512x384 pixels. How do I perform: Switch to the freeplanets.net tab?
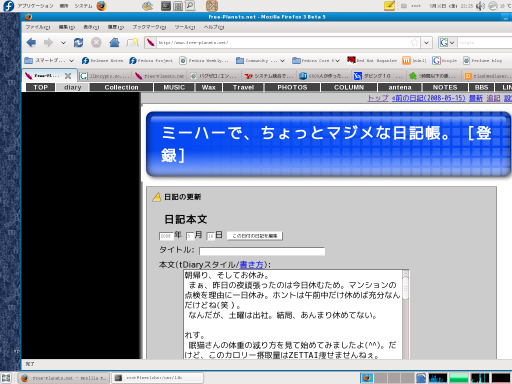tap(159, 76)
